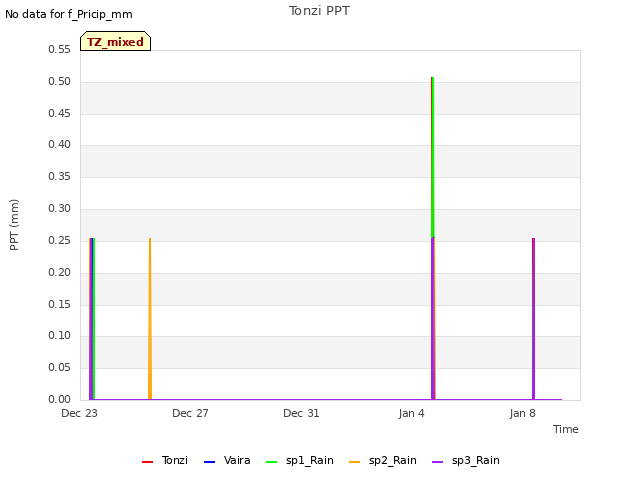
Task: Click the green spike at Dec 23
Action: coord(94,318)
